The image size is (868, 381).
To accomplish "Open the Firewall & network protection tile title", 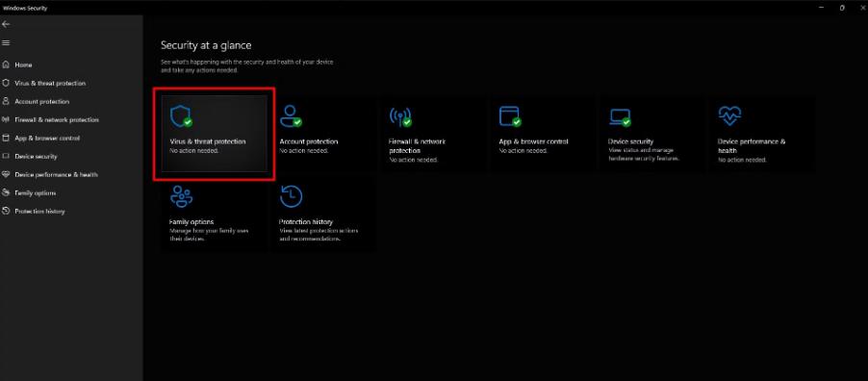I will pos(417,145).
